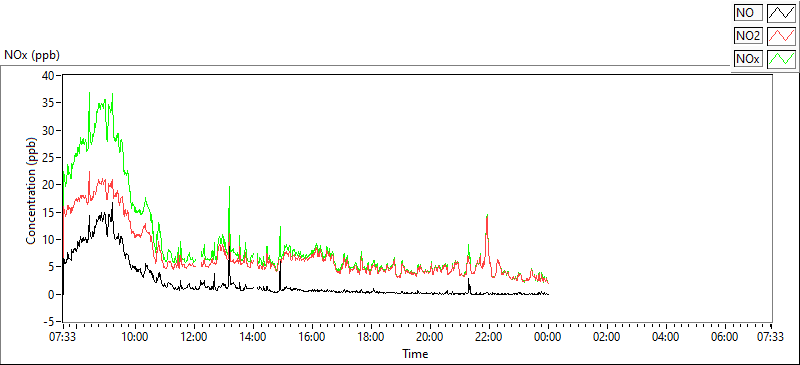Select the NO2 plot legend label
The width and height of the screenshot is (800, 365).
tap(748, 36)
